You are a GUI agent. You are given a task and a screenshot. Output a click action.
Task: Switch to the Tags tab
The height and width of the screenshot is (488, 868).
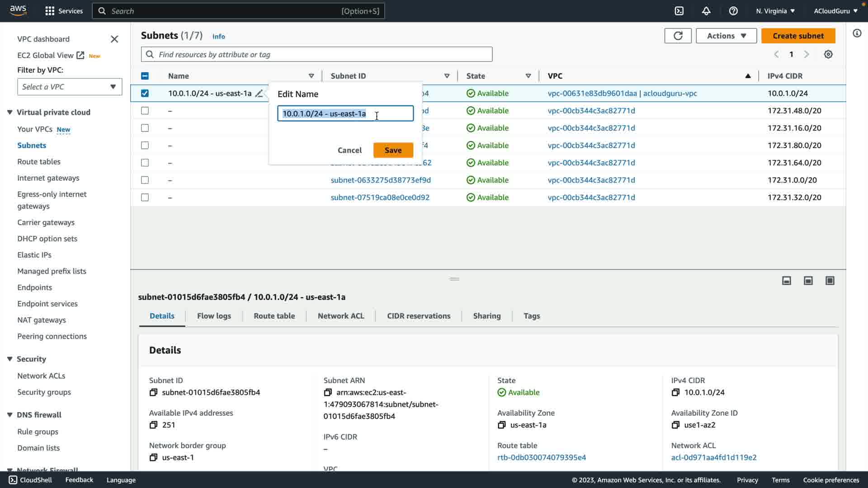[x=532, y=316]
